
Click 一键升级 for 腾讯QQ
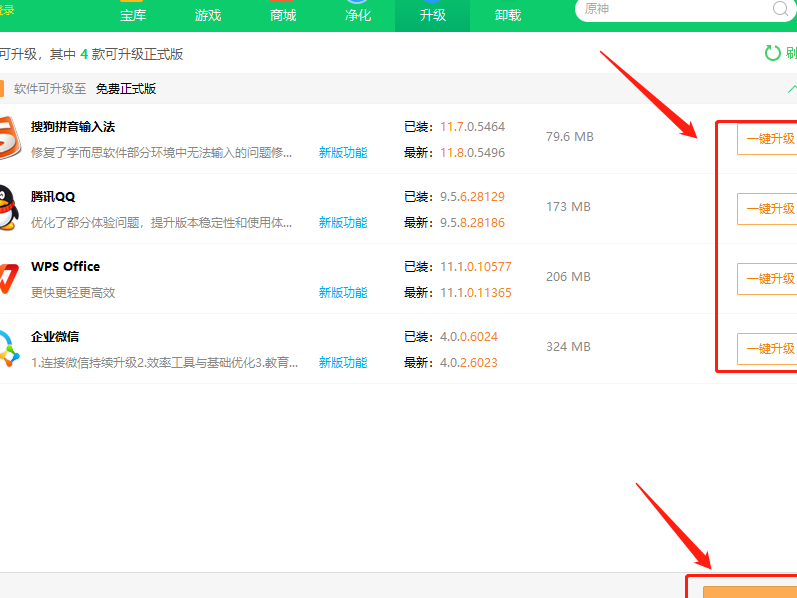coord(768,208)
